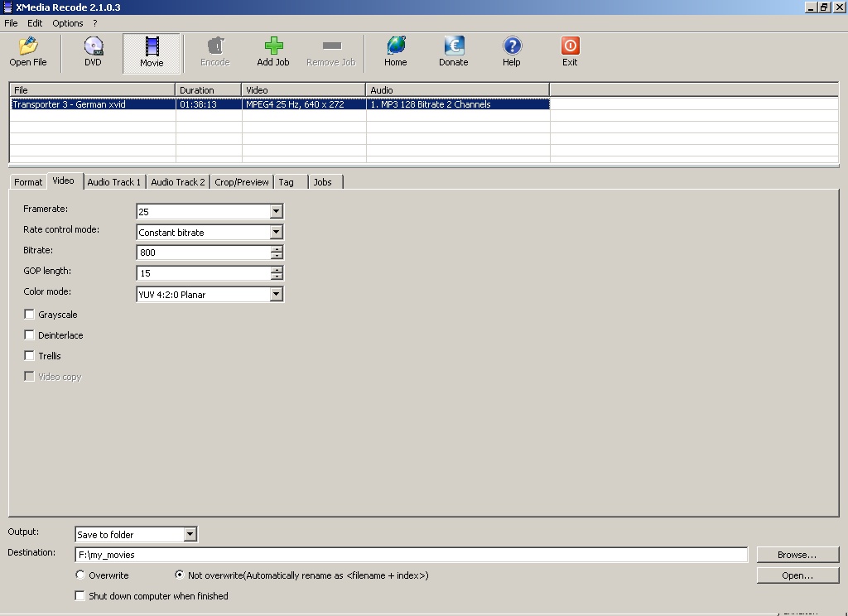Select the Movie toolbar button
This screenshot has width=848, height=616.
click(152, 52)
